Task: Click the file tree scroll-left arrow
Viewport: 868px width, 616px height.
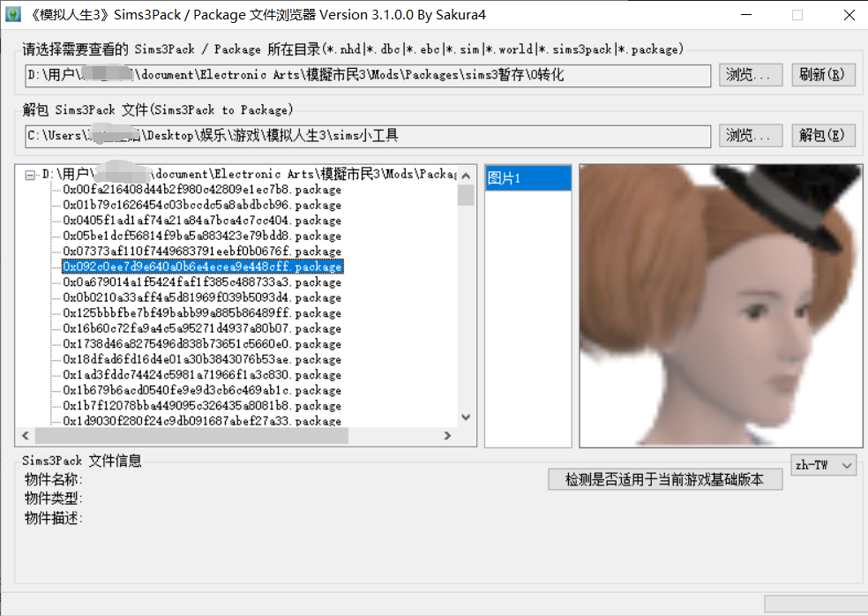Action: point(25,435)
